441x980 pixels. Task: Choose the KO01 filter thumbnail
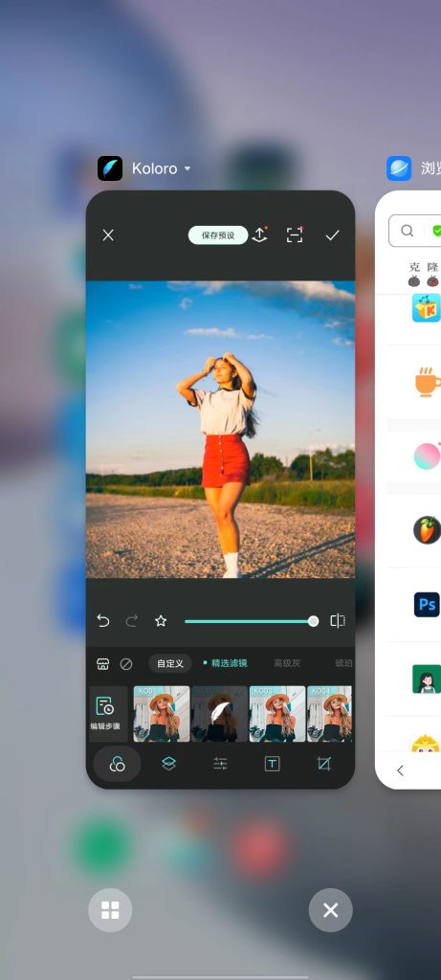(162, 714)
